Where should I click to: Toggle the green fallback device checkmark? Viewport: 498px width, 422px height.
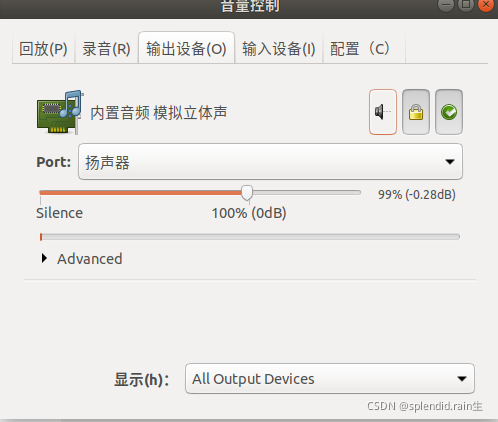(x=449, y=112)
